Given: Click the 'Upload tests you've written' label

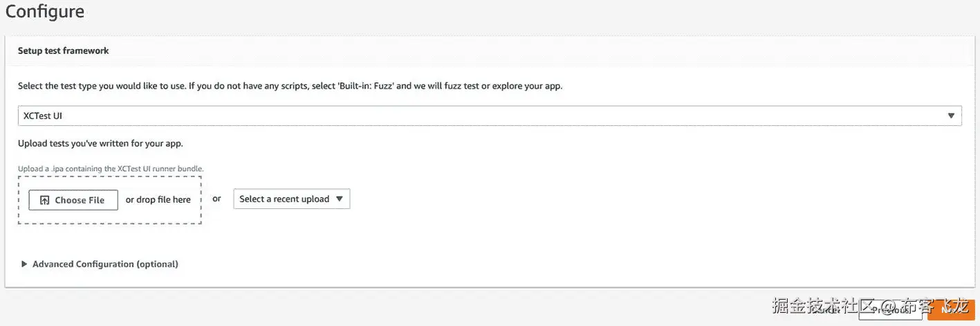Looking at the screenshot, I should [100, 143].
